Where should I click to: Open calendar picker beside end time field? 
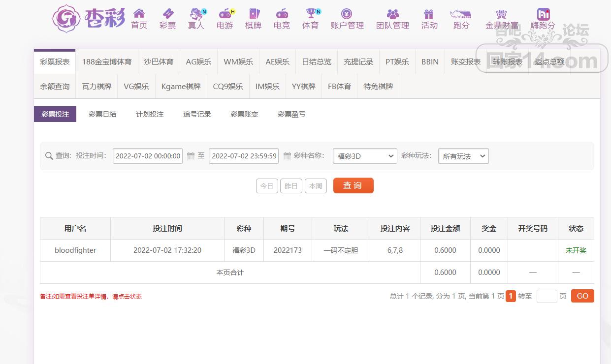pyautogui.click(x=287, y=156)
